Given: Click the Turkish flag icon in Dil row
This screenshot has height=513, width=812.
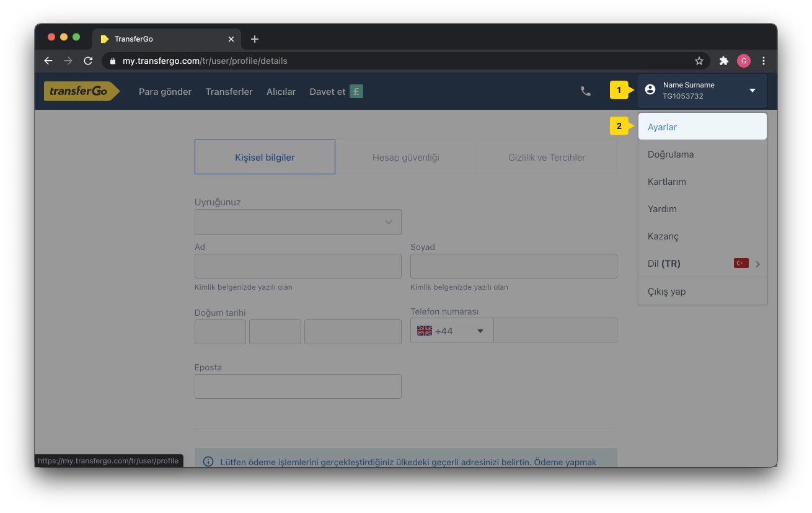Looking at the screenshot, I should pyautogui.click(x=741, y=264).
